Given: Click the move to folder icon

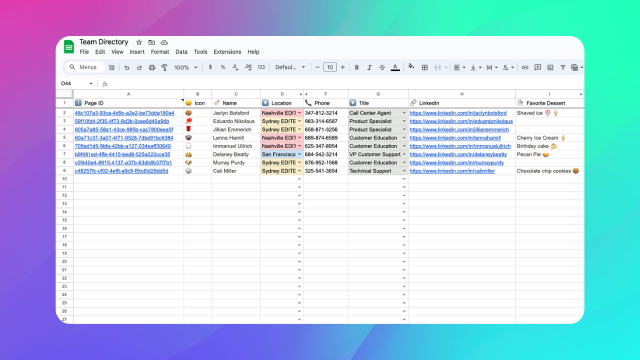Looking at the screenshot, I should tap(151, 42).
